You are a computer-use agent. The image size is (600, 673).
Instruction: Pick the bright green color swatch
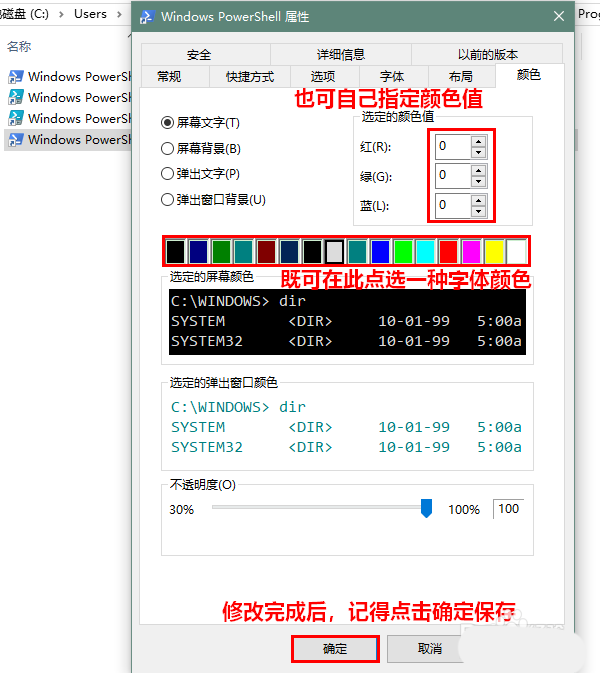tap(403, 252)
